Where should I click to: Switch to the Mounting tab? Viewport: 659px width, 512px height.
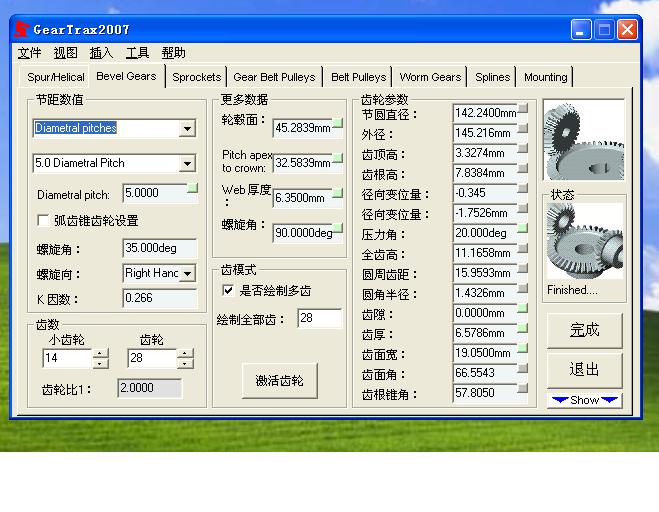[545, 77]
